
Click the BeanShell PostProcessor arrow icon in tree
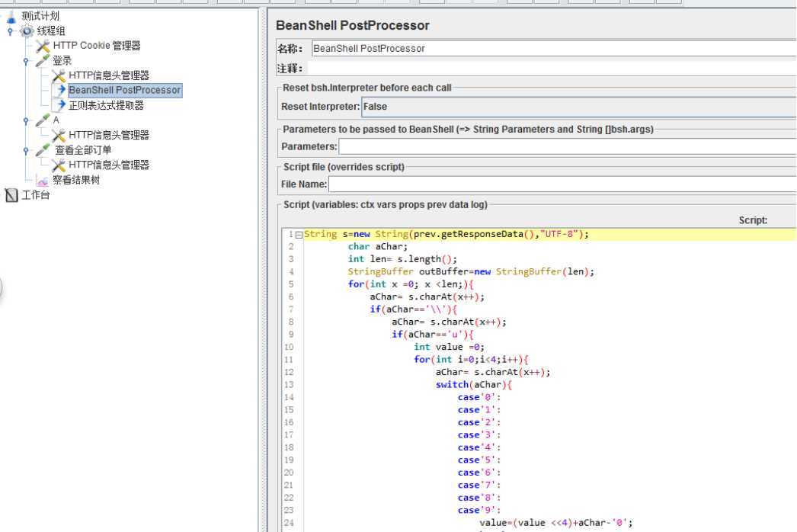[x=61, y=90]
